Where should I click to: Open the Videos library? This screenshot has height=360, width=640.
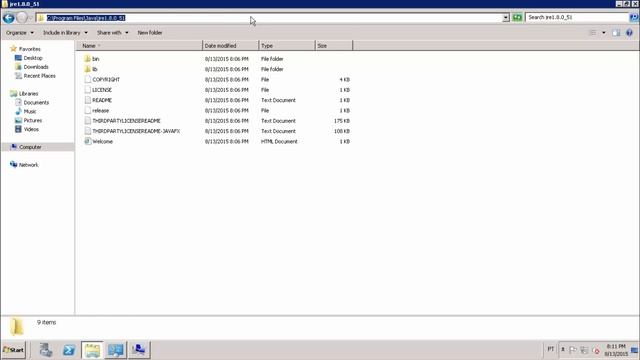(x=31, y=129)
